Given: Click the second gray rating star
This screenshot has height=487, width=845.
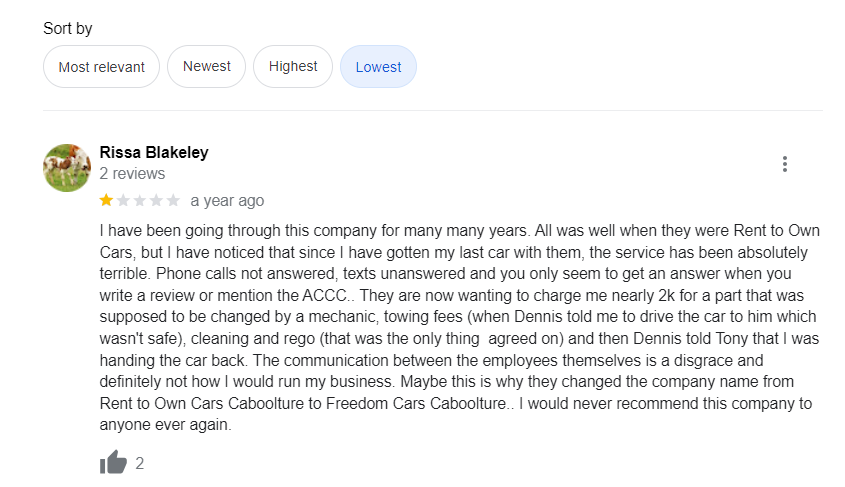Looking at the screenshot, I should [124, 201].
